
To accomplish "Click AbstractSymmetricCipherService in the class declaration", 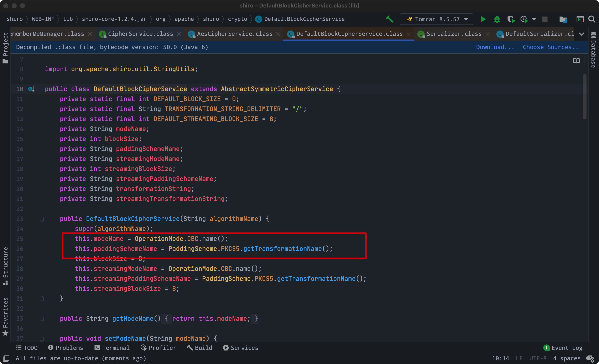I will coord(277,89).
